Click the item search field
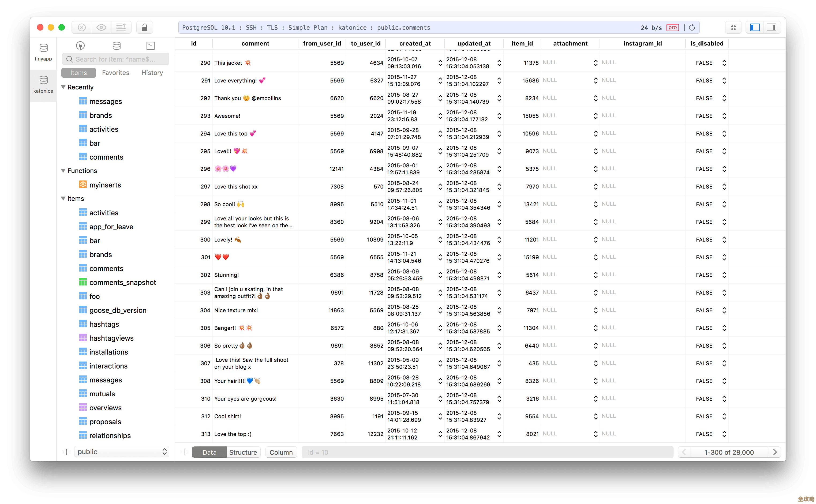Viewport: 816px width, 504px height. click(x=116, y=59)
